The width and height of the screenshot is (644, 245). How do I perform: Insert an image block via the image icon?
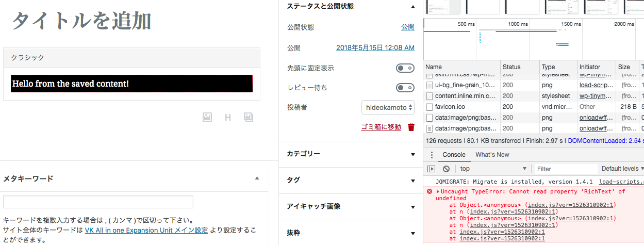207,117
